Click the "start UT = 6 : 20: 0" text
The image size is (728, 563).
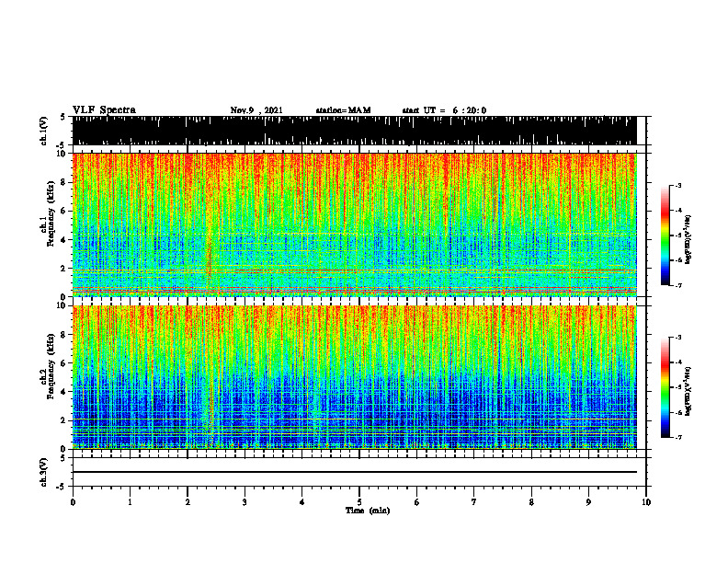pos(444,110)
